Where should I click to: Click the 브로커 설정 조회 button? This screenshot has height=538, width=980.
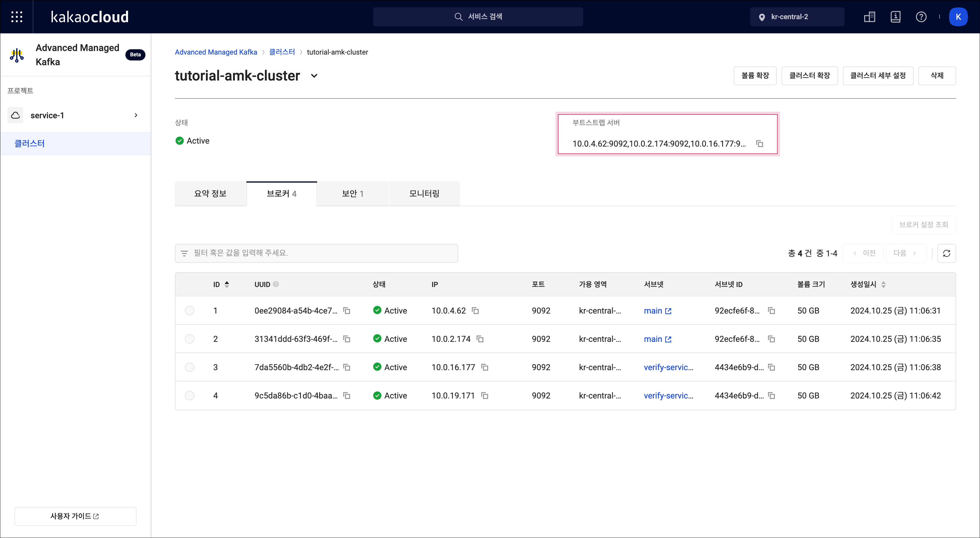pyautogui.click(x=924, y=224)
